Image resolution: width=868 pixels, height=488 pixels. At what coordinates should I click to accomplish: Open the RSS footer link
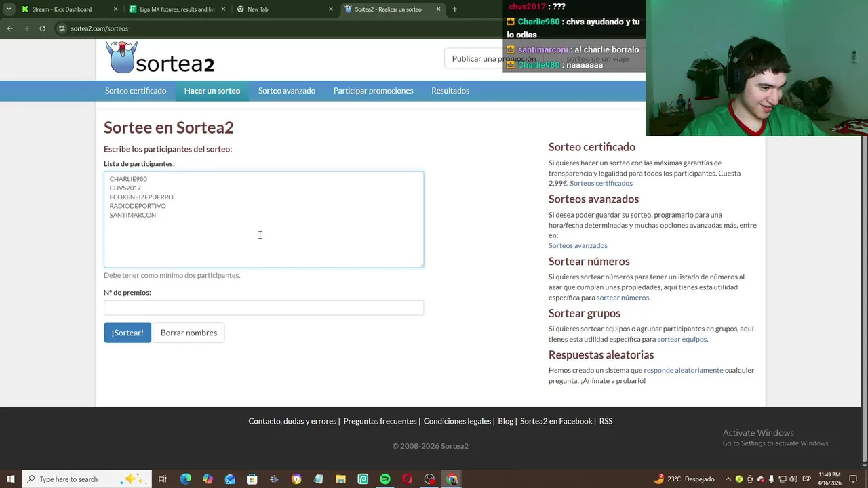click(x=606, y=421)
